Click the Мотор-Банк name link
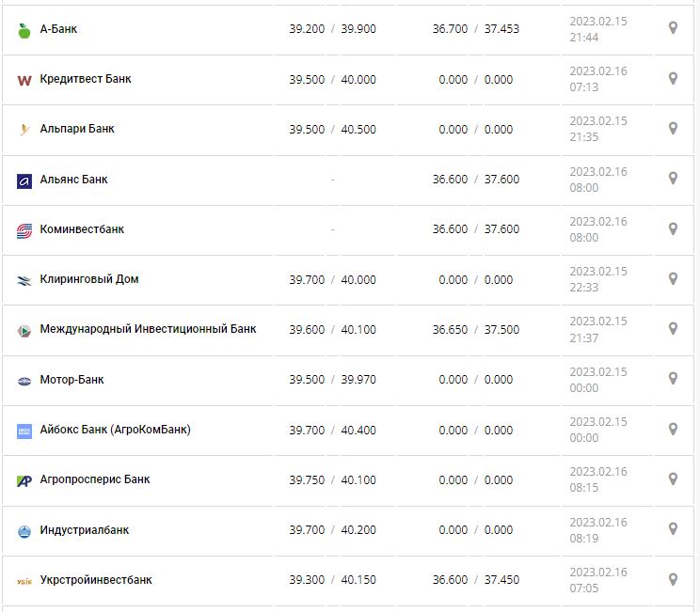The width and height of the screenshot is (700, 612). pos(72,380)
